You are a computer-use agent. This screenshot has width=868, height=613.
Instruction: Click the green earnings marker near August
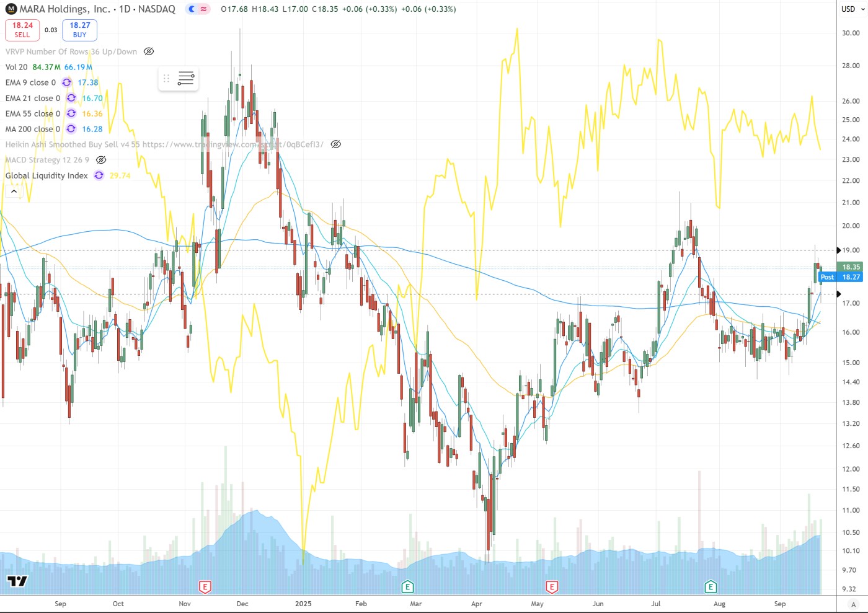point(711,586)
